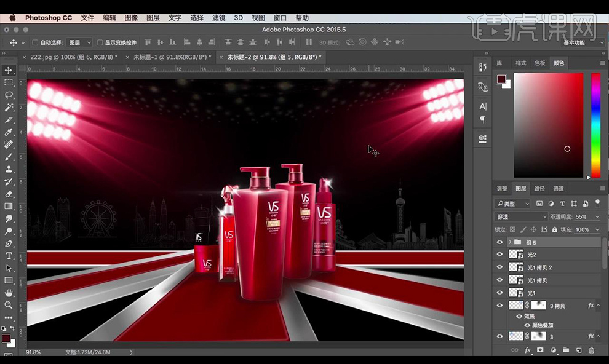Click the hue spectrum slider
The width and height of the screenshot is (609, 364).
tap(595, 125)
